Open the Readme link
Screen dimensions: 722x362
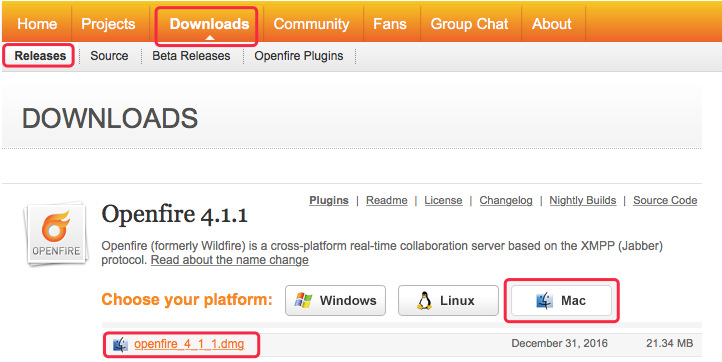387,200
